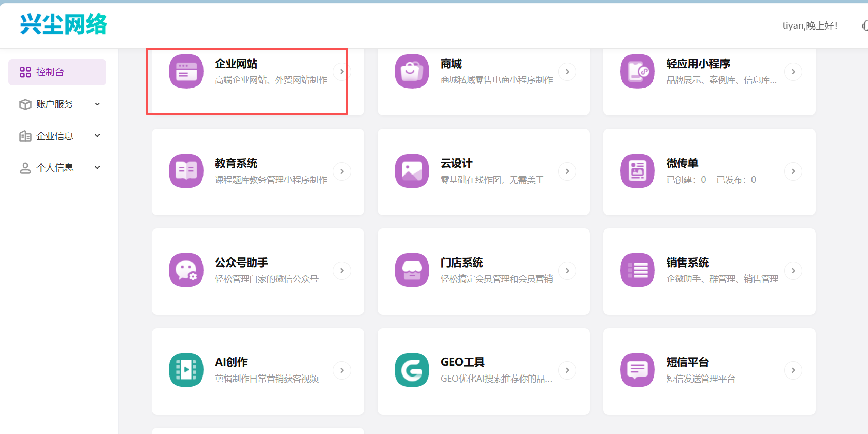Click the arrow on the 短信平台 card
Screen dimensions: 868x434
tap(793, 370)
